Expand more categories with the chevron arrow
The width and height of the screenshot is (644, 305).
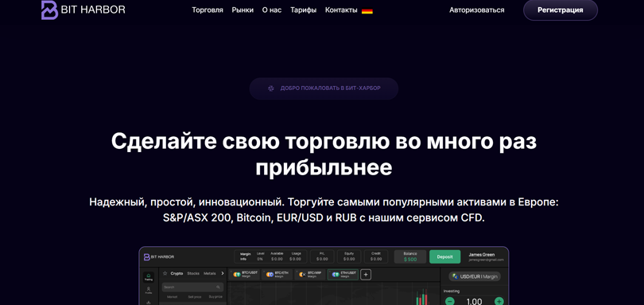(x=223, y=273)
